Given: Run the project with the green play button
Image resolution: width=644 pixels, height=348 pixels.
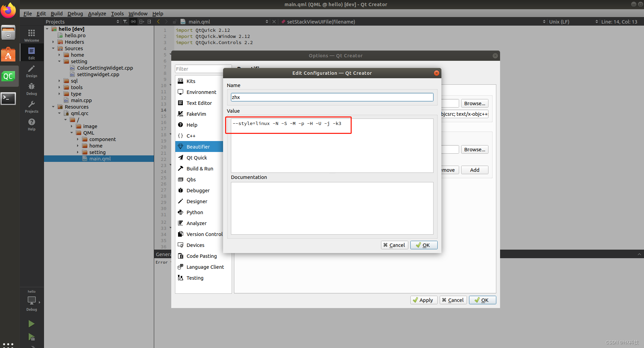Looking at the screenshot, I should [31, 324].
